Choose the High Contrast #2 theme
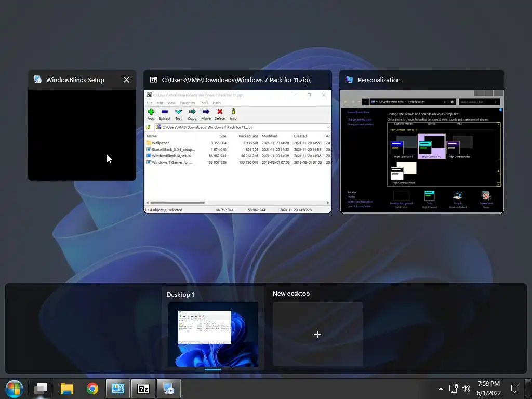The width and height of the screenshot is (532, 399). [x=431, y=147]
